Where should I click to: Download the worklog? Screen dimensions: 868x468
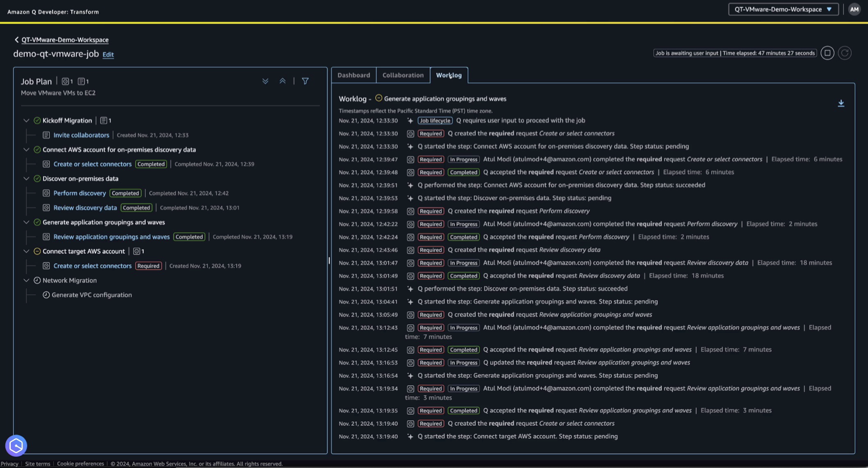coord(841,103)
